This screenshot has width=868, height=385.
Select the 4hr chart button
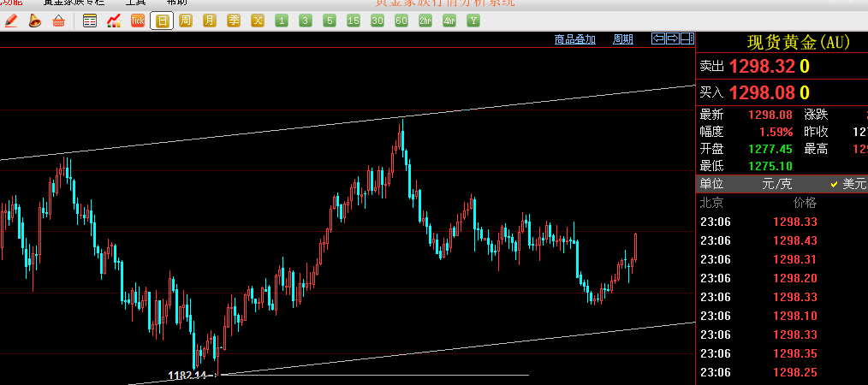click(449, 21)
